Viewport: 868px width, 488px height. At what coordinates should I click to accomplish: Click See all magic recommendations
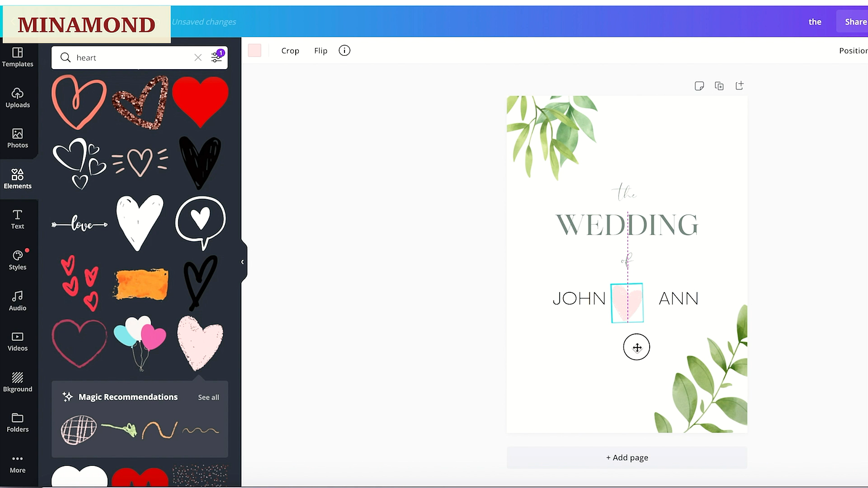click(x=208, y=397)
